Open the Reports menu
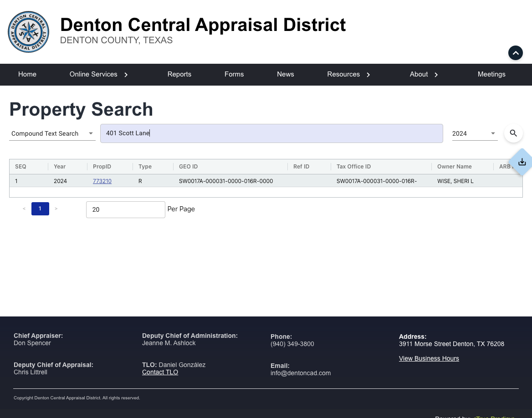The width and height of the screenshot is (532, 418). (179, 74)
